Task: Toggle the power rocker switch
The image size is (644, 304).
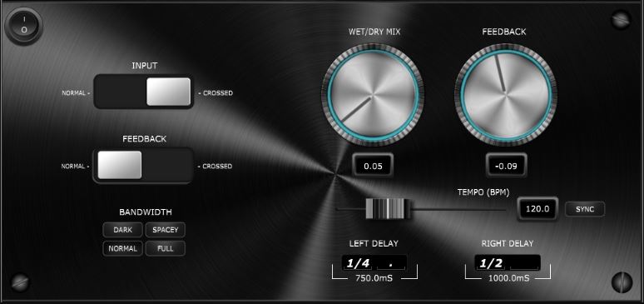Action: (x=24, y=26)
